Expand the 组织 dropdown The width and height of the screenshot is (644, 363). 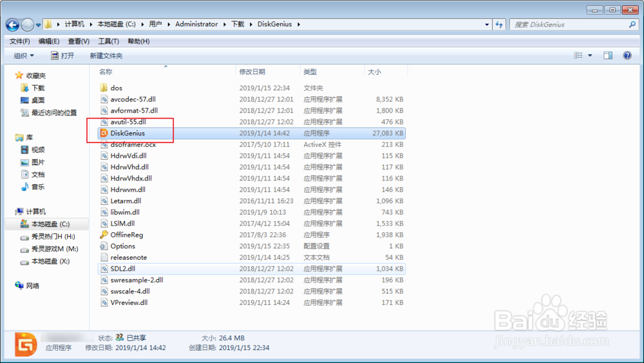click(24, 55)
